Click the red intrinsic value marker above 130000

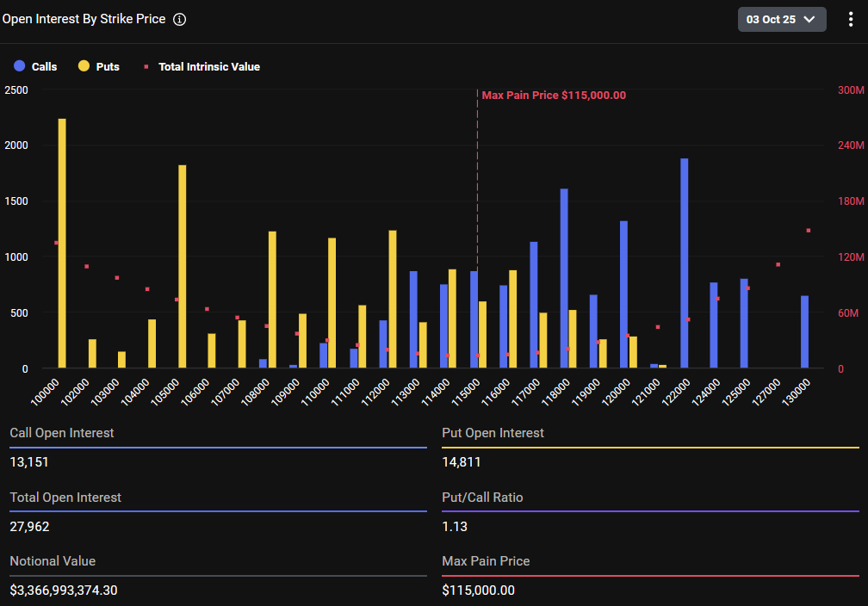coord(809,231)
